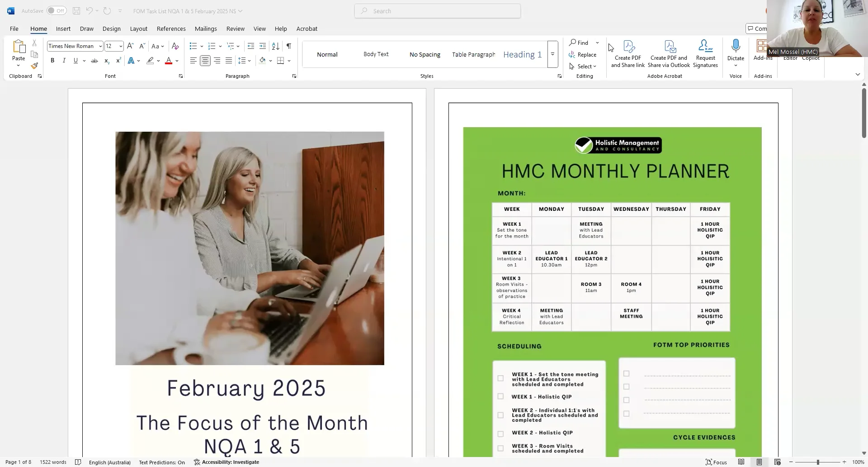This screenshot has height=467, width=868.
Task: Toggle Bold formatting
Action: tap(52, 60)
